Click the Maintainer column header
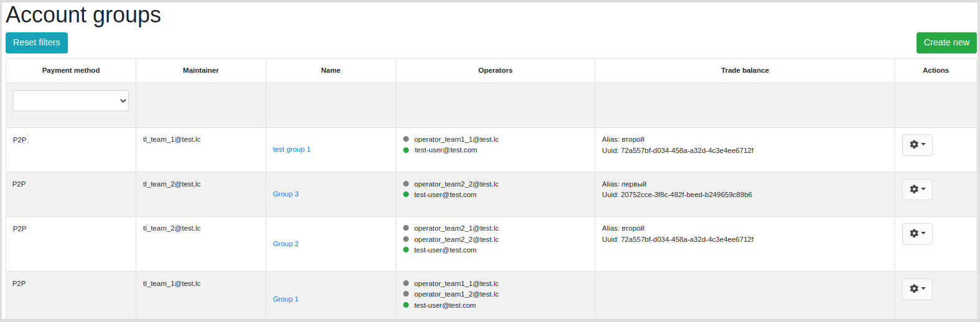Screen dimensions: 980x322 pyautogui.click(x=201, y=70)
